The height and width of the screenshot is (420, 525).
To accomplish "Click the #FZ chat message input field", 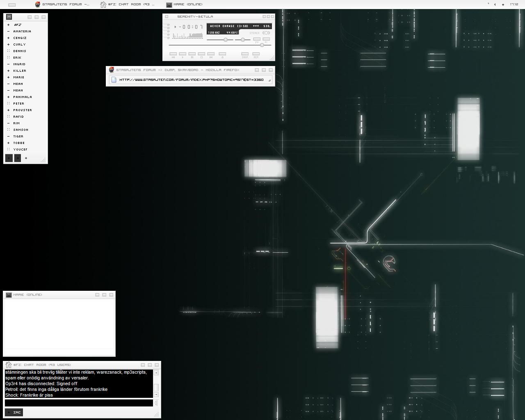I will point(79,403).
